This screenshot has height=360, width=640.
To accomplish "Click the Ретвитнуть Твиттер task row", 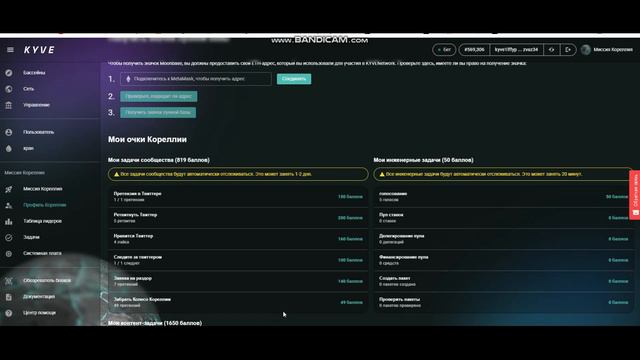I will pos(238,218).
